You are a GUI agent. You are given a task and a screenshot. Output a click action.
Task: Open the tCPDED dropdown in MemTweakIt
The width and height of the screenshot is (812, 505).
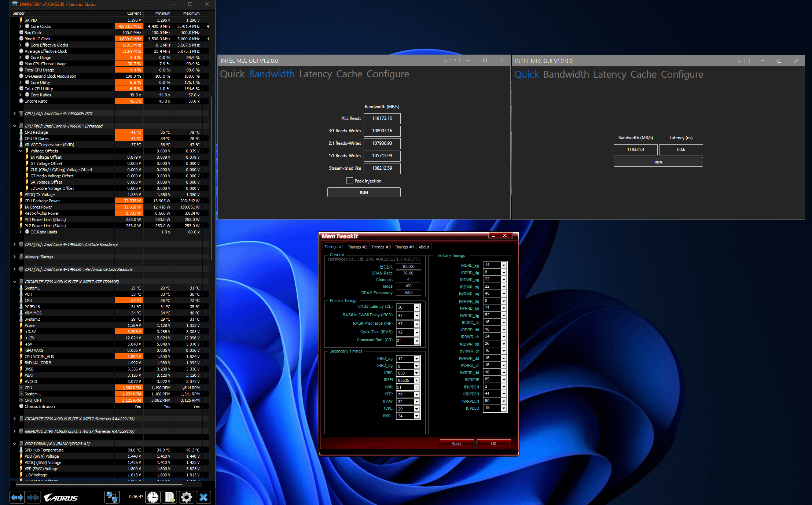coord(504,408)
